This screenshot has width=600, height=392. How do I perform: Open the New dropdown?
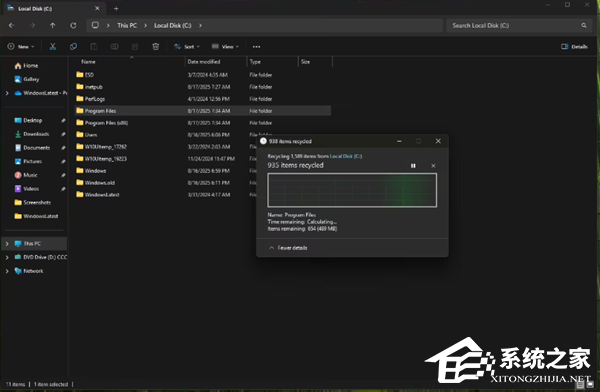click(x=21, y=47)
